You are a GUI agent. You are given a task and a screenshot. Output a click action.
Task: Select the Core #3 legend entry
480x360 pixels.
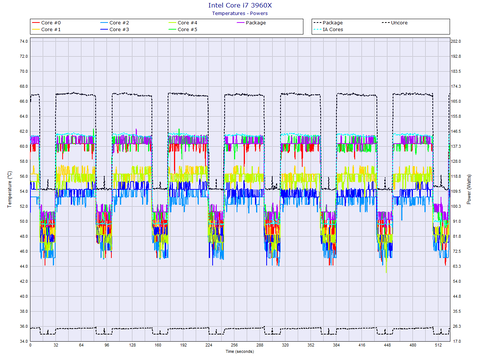point(115,29)
